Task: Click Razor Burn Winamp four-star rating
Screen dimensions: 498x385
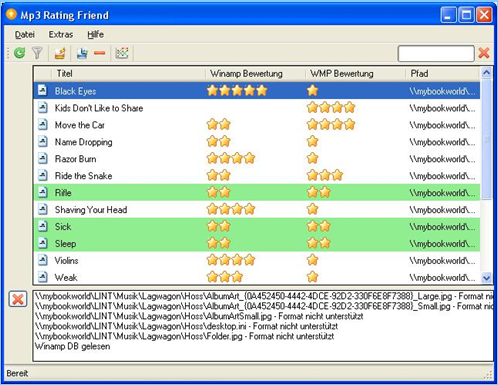Action: click(231, 158)
